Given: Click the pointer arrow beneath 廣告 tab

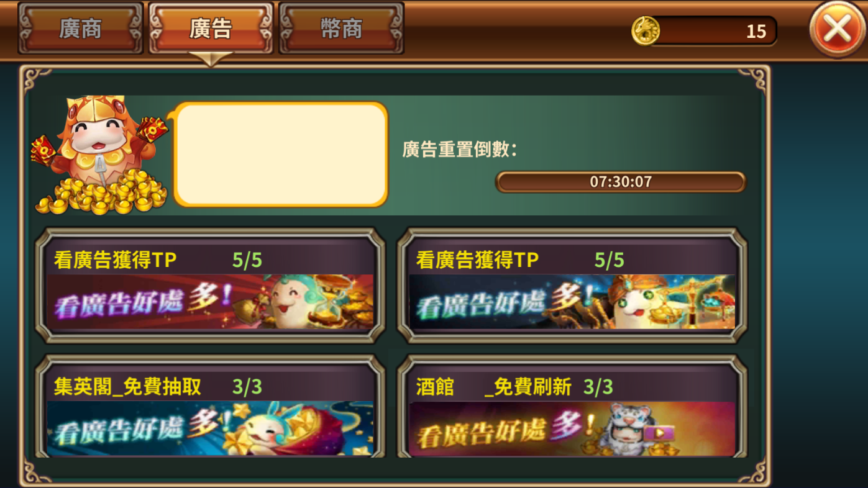Looking at the screenshot, I should pos(211,59).
